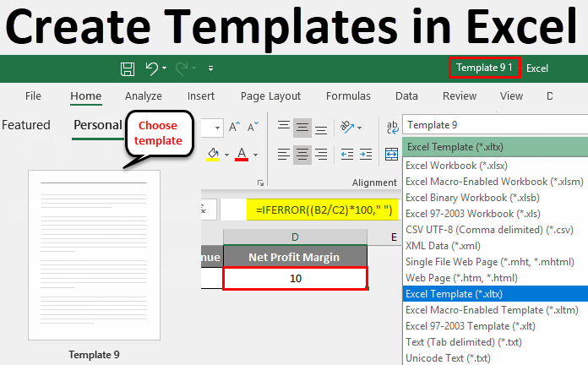Select the Featured templates tab

point(26,125)
